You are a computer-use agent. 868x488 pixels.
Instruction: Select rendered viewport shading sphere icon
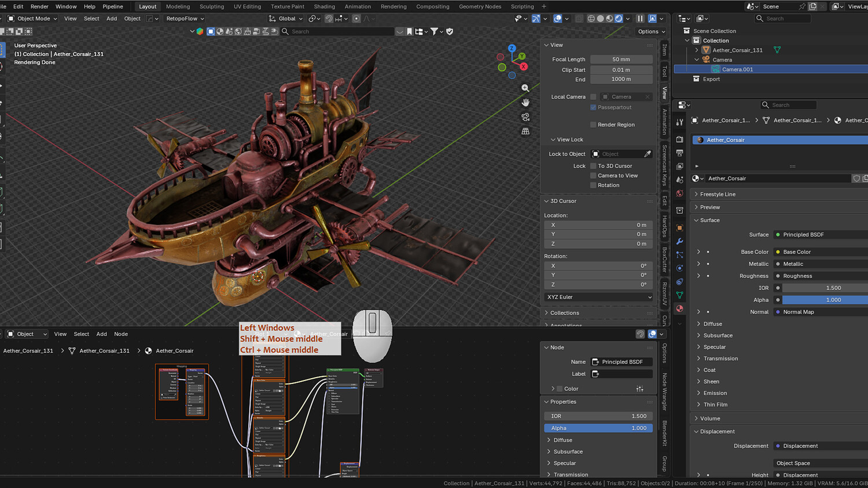coord(619,19)
